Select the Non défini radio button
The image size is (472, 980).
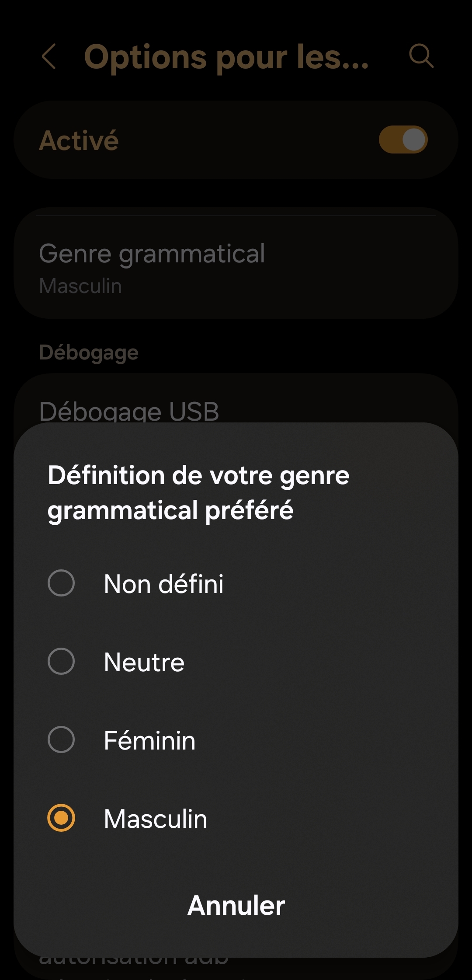pos(61,583)
